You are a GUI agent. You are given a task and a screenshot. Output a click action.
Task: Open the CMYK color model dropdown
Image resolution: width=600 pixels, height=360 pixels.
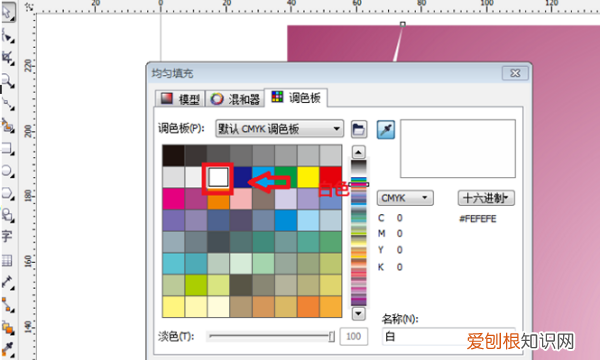(405, 198)
